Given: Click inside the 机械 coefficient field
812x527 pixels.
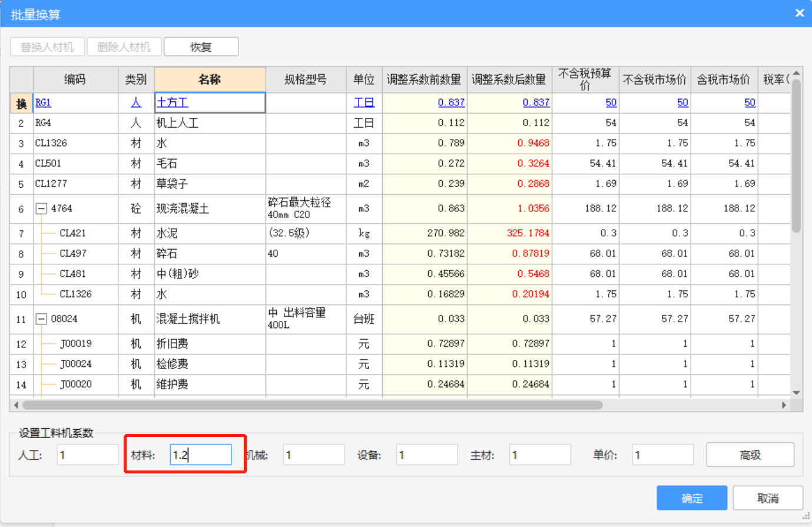Looking at the screenshot, I should [x=313, y=454].
